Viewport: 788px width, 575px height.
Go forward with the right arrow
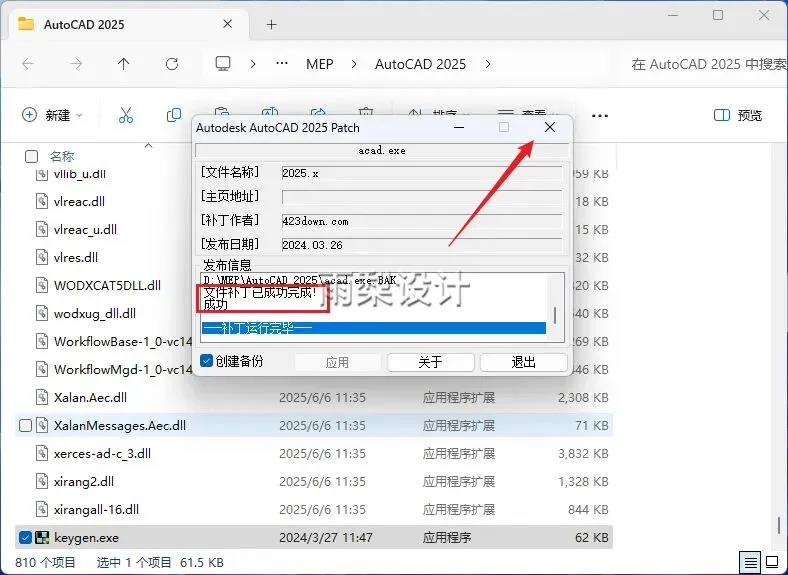pos(76,64)
